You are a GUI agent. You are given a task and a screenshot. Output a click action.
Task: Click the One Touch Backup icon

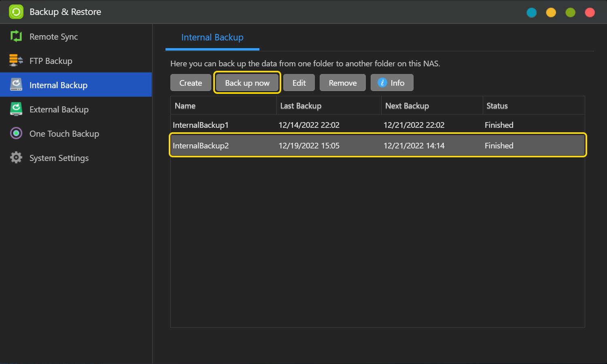pyautogui.click(x=16, y=133)
